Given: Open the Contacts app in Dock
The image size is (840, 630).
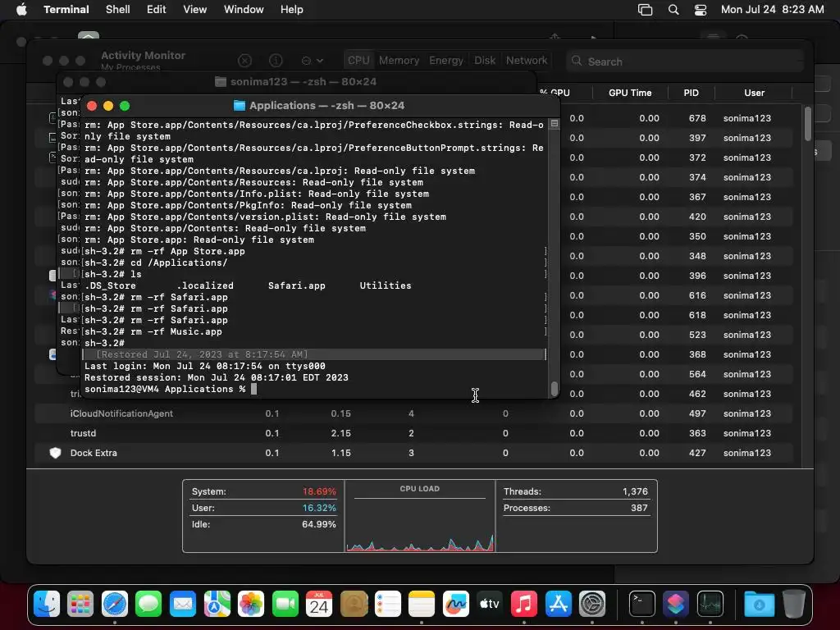Looking at the screenshot, I should click(x=354, y=604).
